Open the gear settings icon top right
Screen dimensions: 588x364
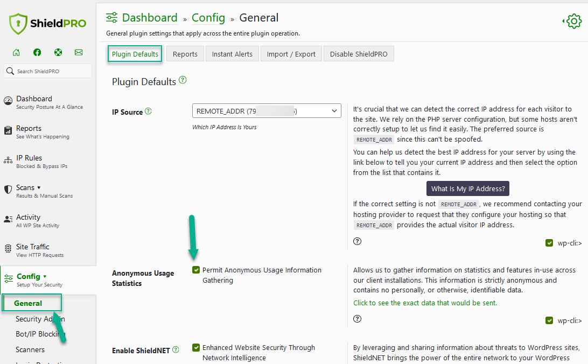pyautogui.click(x=573, y=22)
